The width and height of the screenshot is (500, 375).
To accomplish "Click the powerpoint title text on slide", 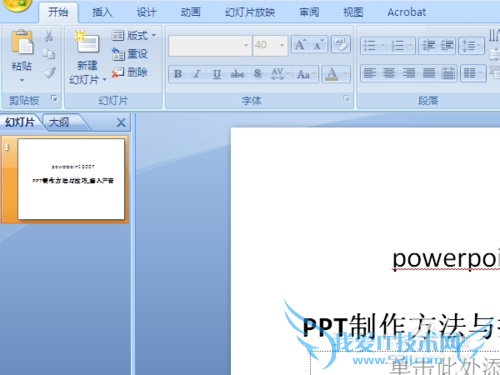I will point(446,258).
